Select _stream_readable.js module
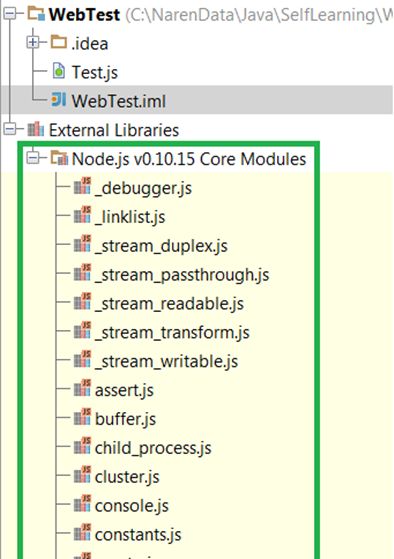 169,304
